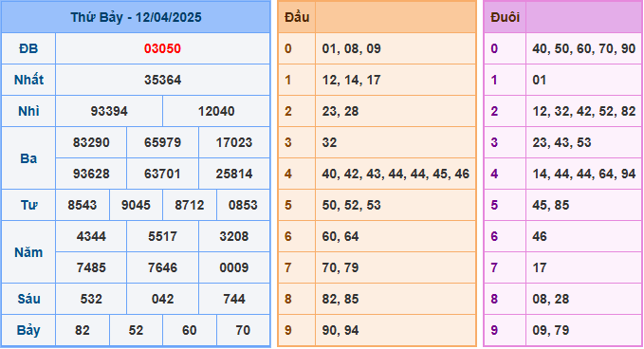644x349 pixels.
Task: Click the Bảy row label
Action: 28,331
